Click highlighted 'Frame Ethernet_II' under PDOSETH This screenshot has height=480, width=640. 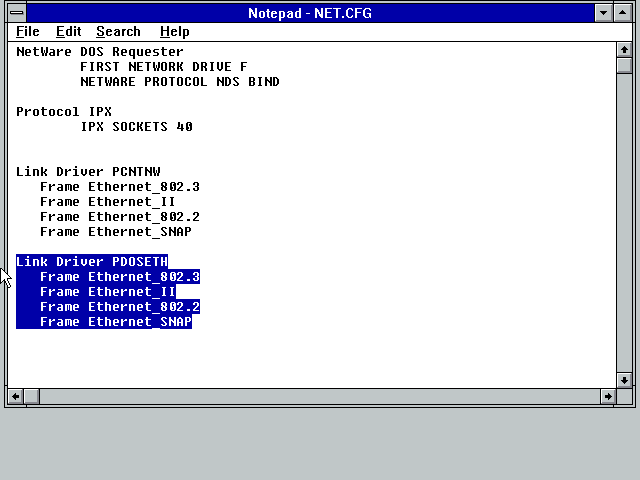point(108,292)
